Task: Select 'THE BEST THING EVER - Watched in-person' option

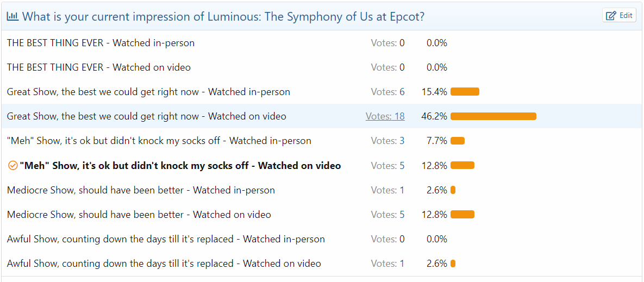Action: point(101,43)
